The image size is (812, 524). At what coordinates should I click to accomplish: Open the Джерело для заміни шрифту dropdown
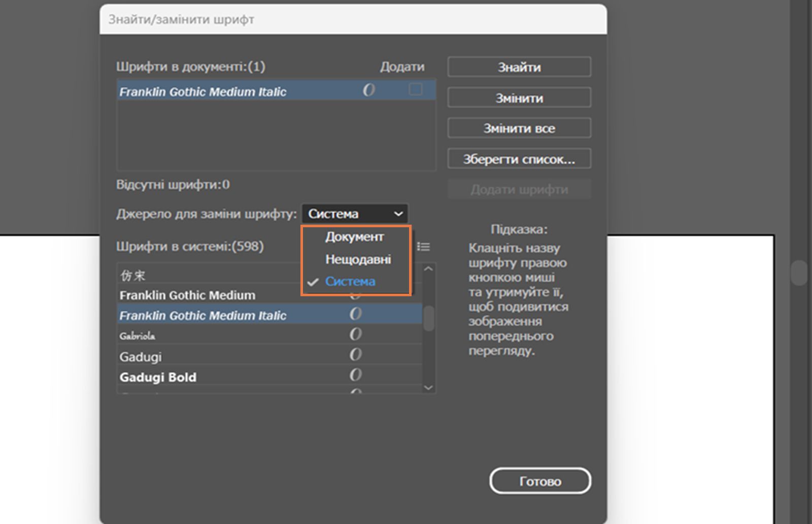pyautogui.click(x=355, y=214)
